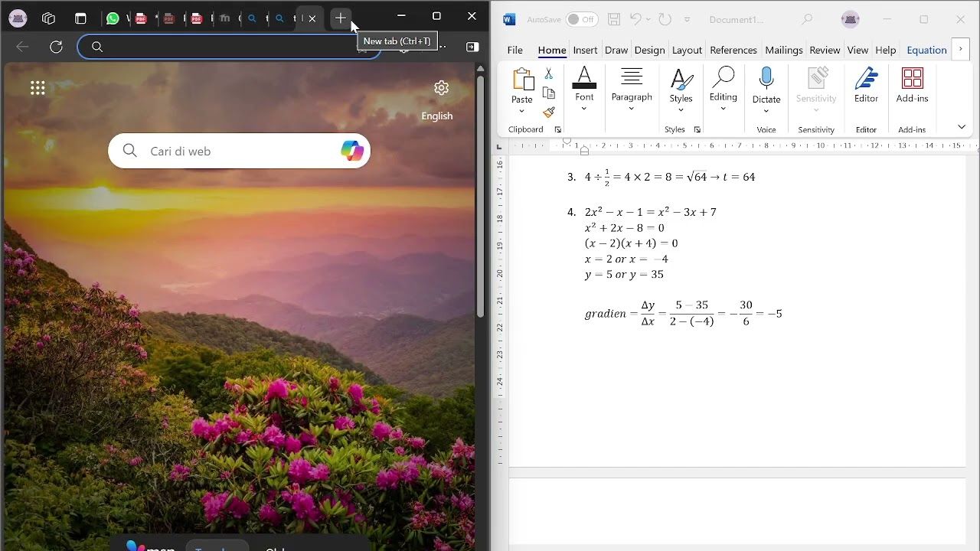The width and height of the screenshot is (980, 551).
Task: Open the browser workspaces icon
Action: point(49,18)
